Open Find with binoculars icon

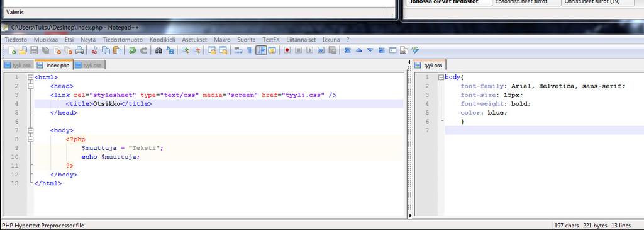click(158, 50)
